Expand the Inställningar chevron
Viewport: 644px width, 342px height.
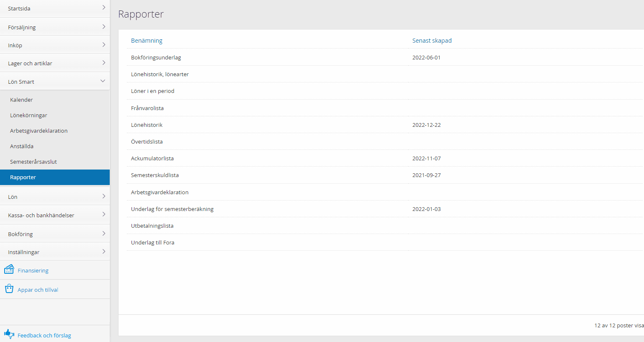click(x=103, y=252)
